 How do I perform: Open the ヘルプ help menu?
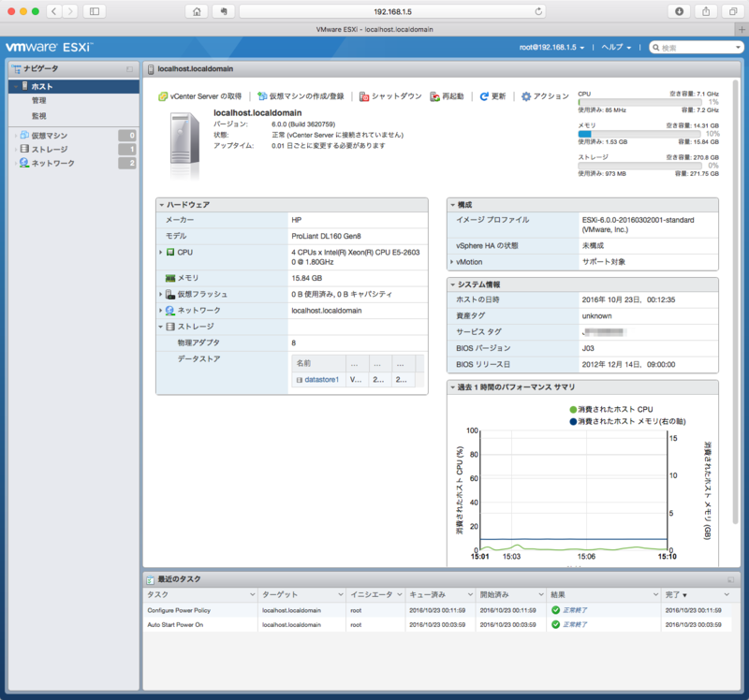point(616,48)
